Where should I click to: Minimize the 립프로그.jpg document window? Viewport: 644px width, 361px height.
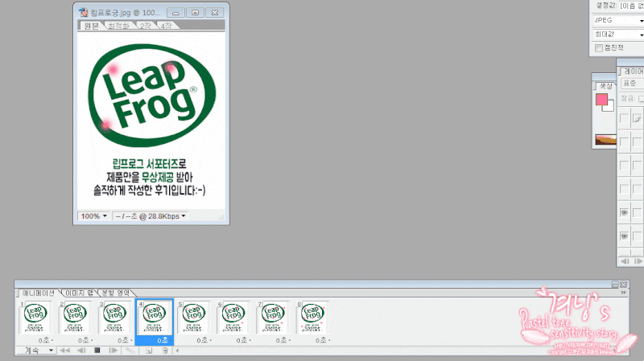tap(175, 13)
